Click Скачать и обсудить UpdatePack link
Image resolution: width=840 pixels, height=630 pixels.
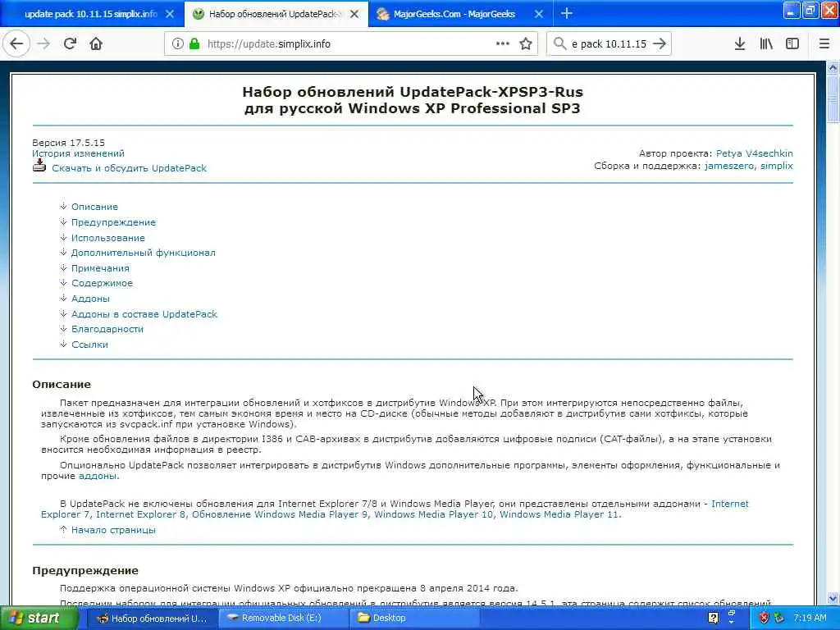pyautogui.click(x=129, y=168)
